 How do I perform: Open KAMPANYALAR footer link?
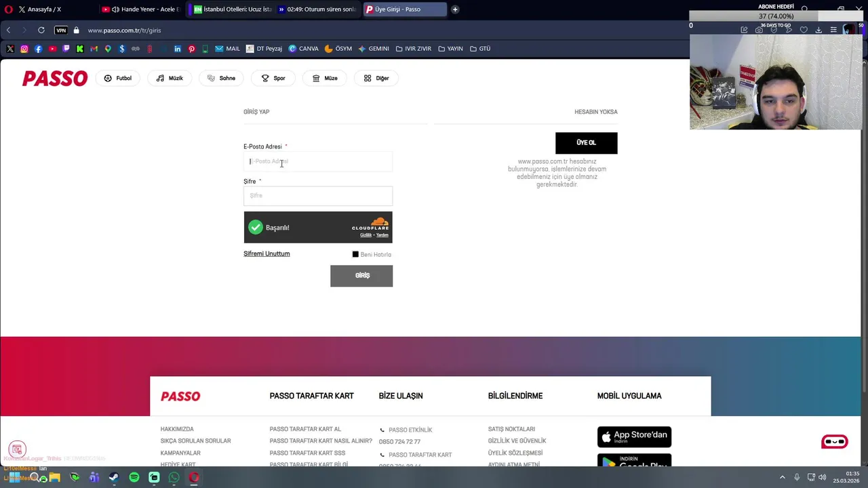click(x=180, y=453)
